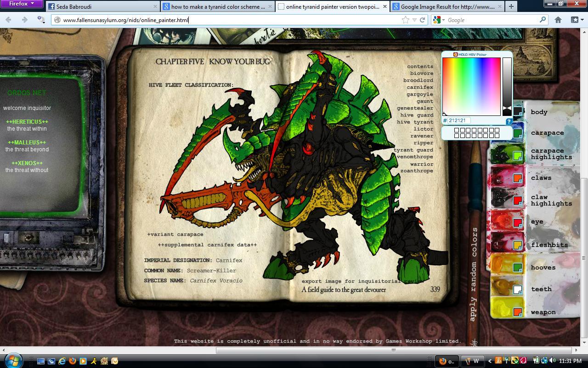Select gaunt from the species list
The width and height of the screenshot is (588, 368).
pyautogui.click(x=425, y=101)
